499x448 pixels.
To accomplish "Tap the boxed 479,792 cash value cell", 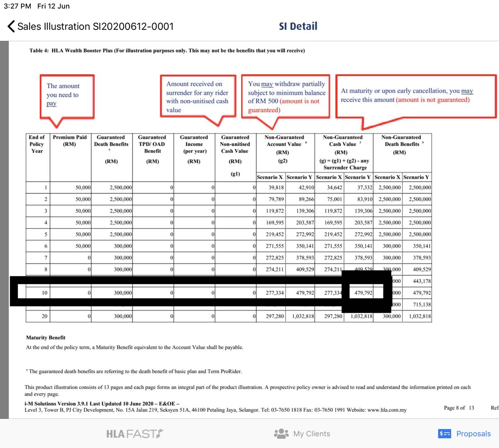I will [363, 293].
